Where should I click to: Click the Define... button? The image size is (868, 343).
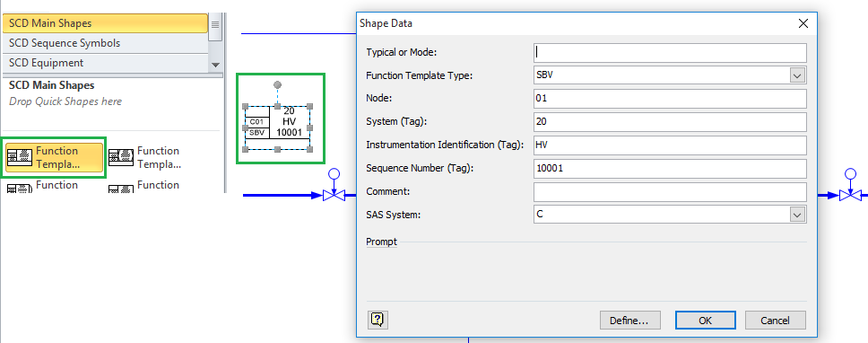pos(630,321)
